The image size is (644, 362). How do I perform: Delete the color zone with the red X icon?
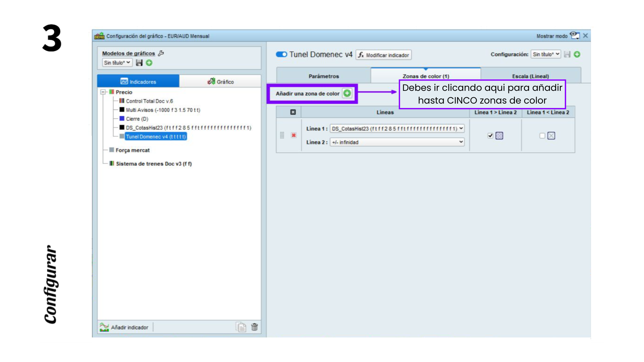293,135
